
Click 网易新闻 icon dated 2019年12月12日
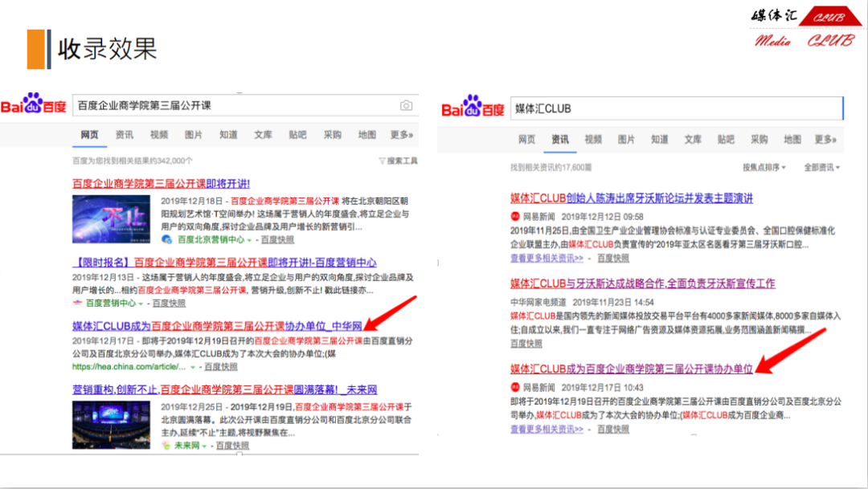coord(515,217)
